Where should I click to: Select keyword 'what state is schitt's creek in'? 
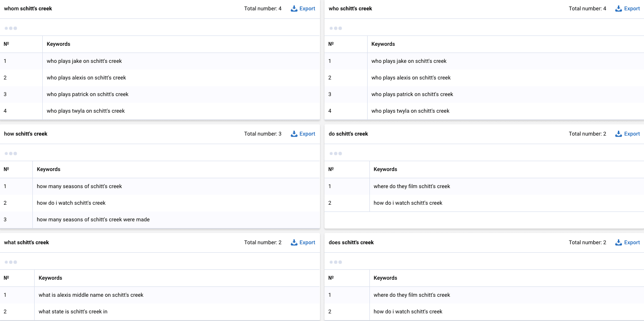73,312
